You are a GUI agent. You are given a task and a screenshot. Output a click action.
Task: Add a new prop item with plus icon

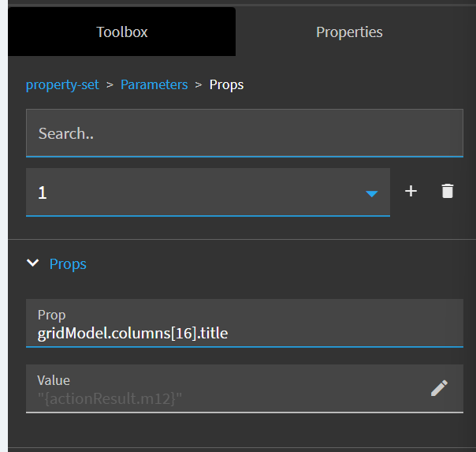pos(411,192)
